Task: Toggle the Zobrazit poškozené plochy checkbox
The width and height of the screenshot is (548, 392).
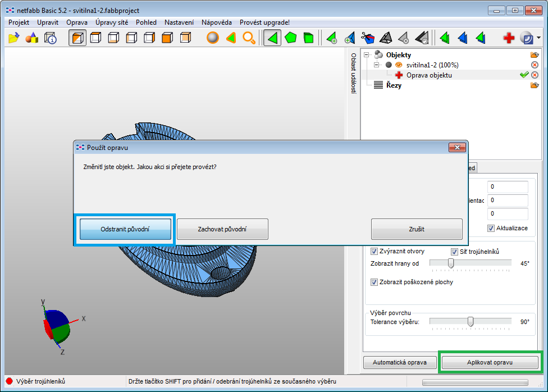Action: [x=374, y=282]
